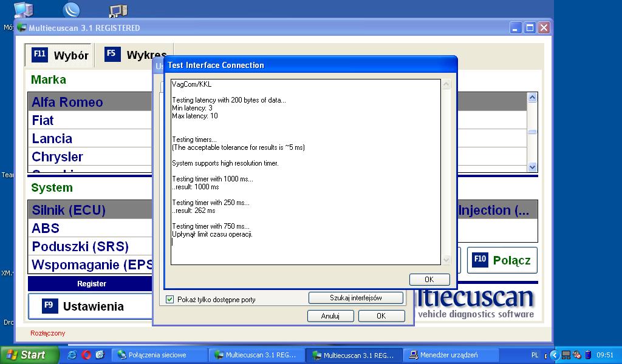Click the system clock showing 09:51
The width and height of the screenshot is (622, 364).
[x=604, y=356]
